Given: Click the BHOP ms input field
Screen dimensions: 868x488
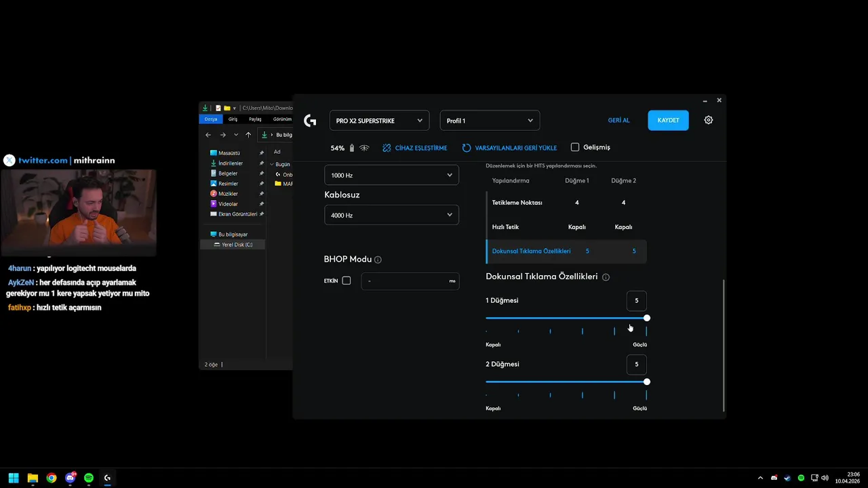Looking at the screenshot, I should (x=410, y=281).
